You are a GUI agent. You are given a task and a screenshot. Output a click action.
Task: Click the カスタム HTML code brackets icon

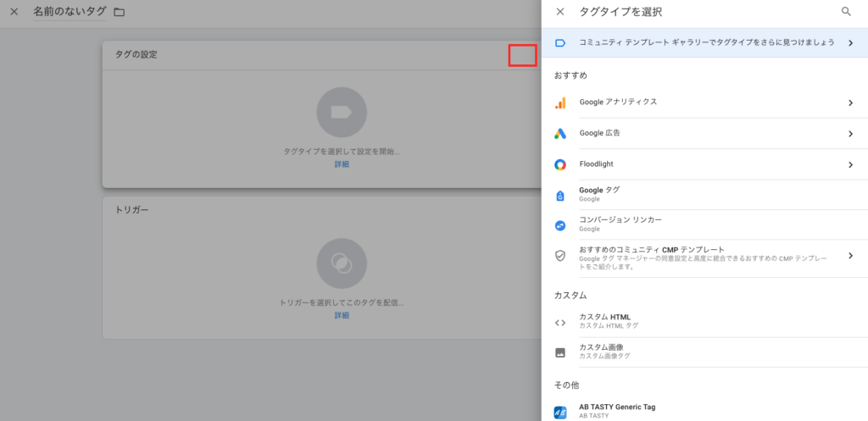pos(560,323)
